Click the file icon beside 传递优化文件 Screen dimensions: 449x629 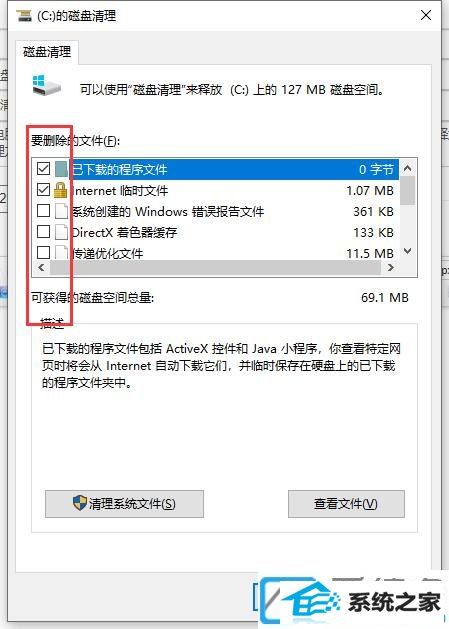click(61, 252)
